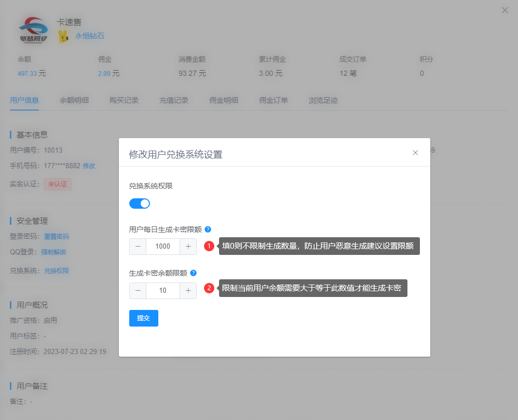Click the 强制解绑 link for QQ login

[x=53, y=252]
